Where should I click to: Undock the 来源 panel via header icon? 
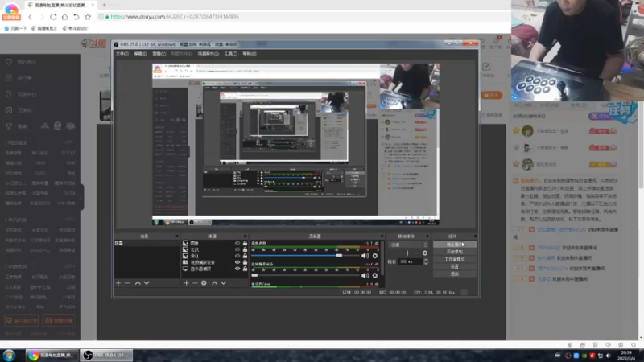[246, 236]
